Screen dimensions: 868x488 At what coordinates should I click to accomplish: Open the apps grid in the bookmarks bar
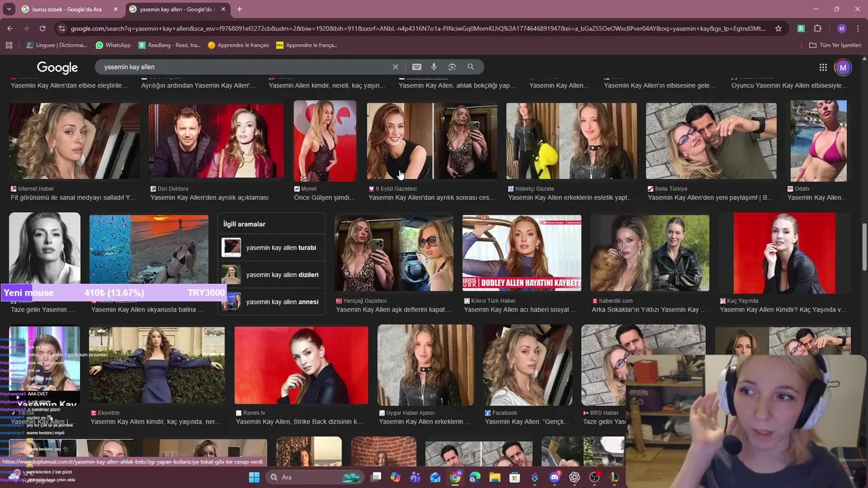tap(9, 45)
